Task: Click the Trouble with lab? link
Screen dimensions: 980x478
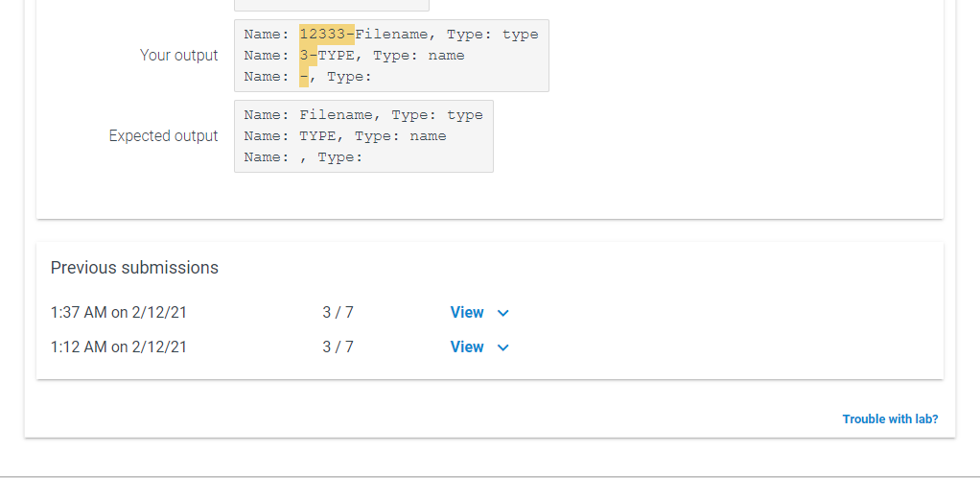Action: pos(890,419)
